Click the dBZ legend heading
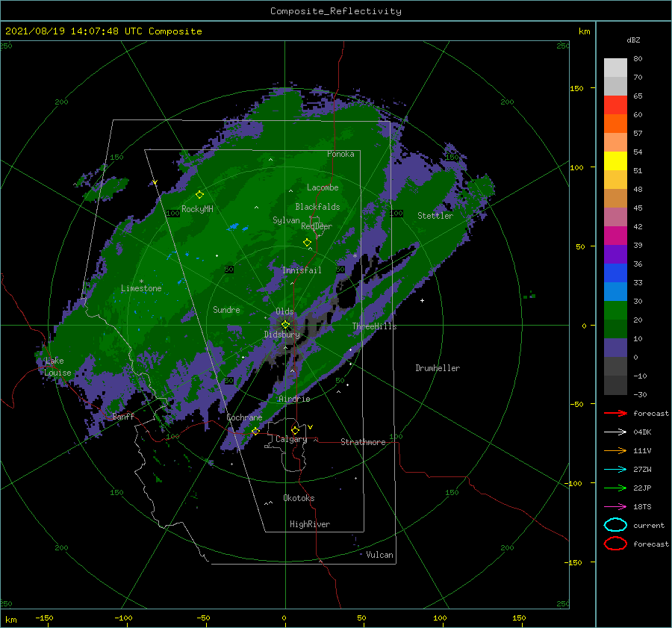Viewport: 672px width, 628px height. [x=633, y=40]
